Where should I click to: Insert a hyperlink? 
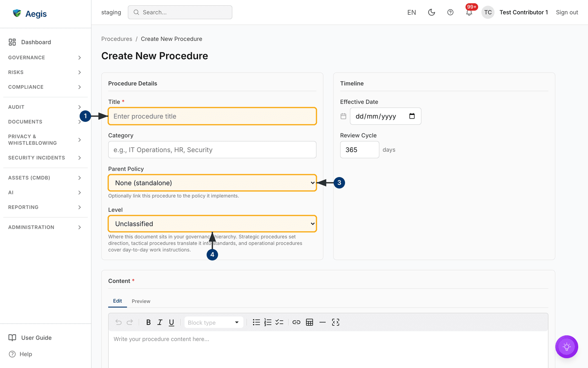pyautogui.click(x=296, y=322)
